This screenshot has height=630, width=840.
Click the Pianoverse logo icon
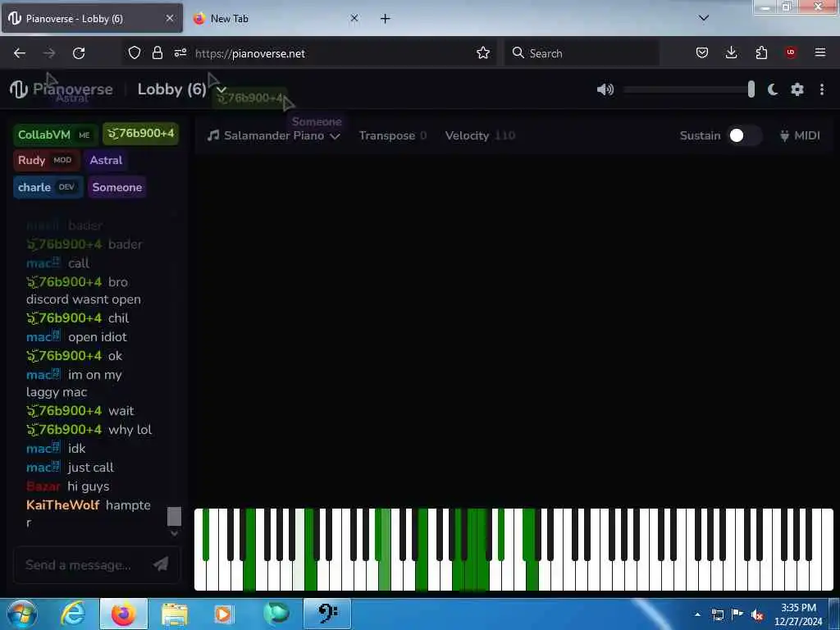18,89
